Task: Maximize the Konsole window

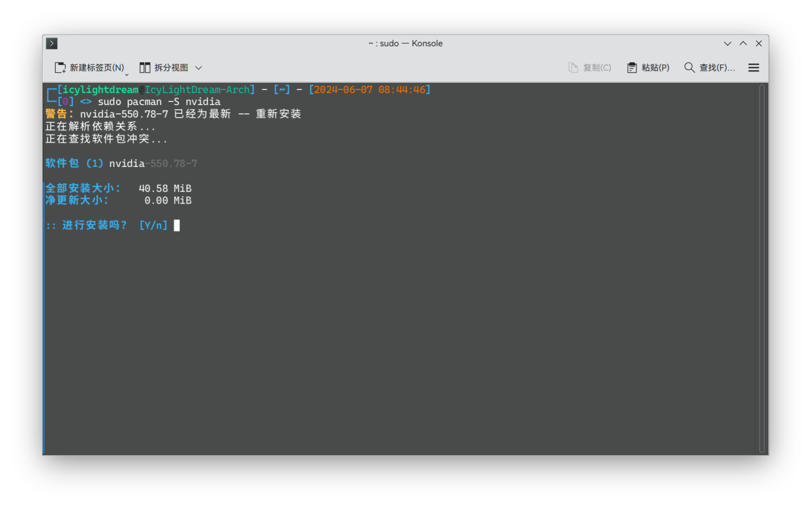Action: click(743, 44)
